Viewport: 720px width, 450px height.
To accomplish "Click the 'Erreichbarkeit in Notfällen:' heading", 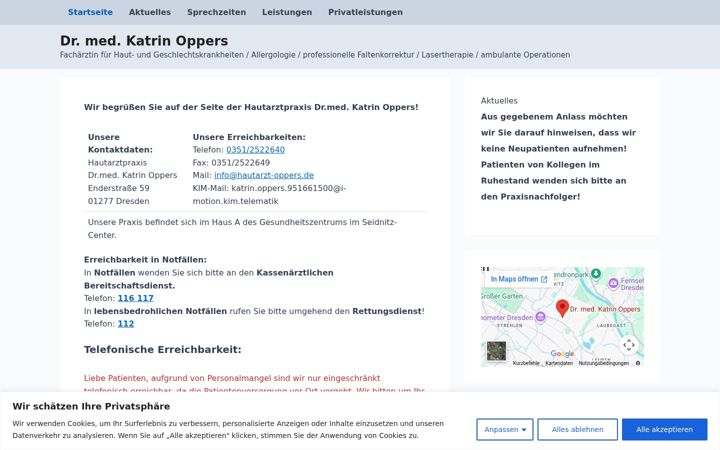I will coord(145,260).
